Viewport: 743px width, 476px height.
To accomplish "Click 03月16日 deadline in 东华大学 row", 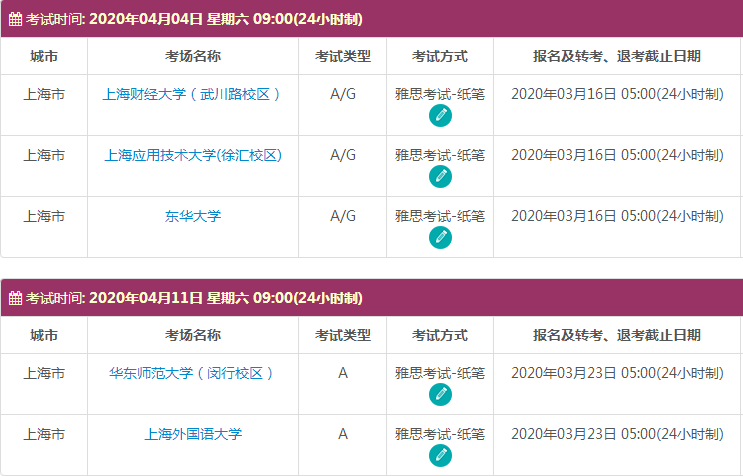I will click(x=617, y=216).
